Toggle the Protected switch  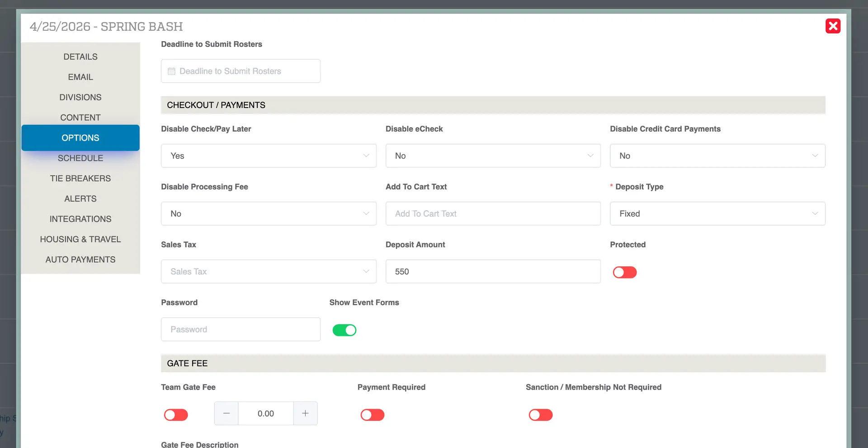pos(625,272)
